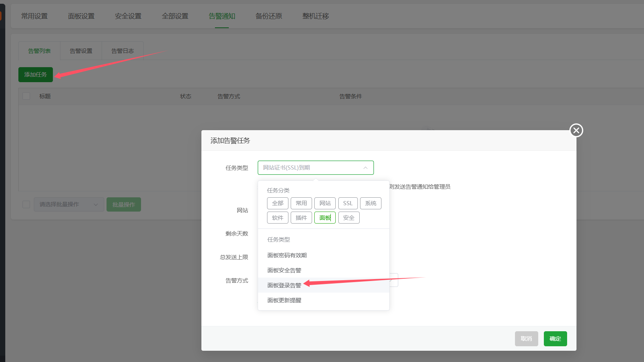The height and width of the screenshot is (362, 644).
Task: Filter task category by 插件
Action: (x=301, y=218)
